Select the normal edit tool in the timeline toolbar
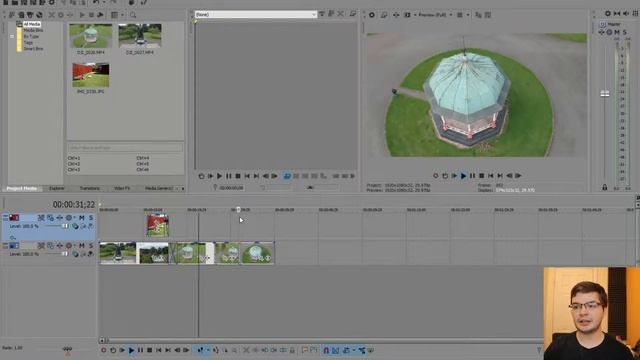 coord(200,350)
